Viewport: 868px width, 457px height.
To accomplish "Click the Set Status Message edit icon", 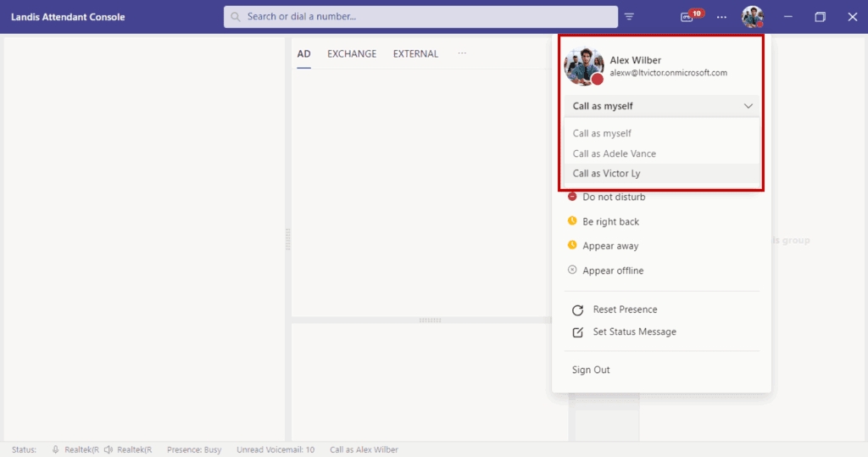I will point(578,332).
